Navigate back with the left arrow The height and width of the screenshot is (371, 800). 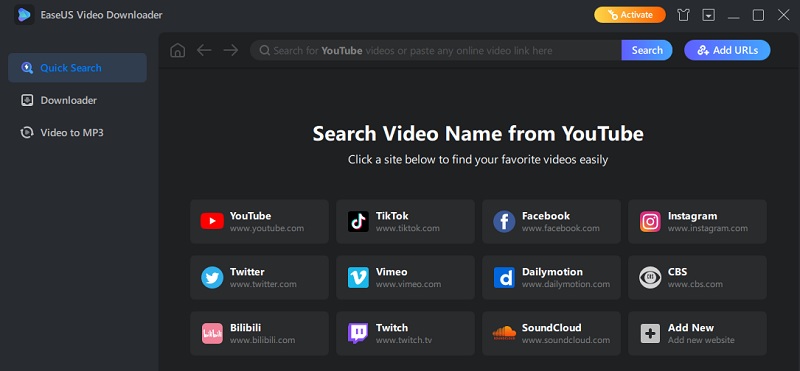[204, 50]
